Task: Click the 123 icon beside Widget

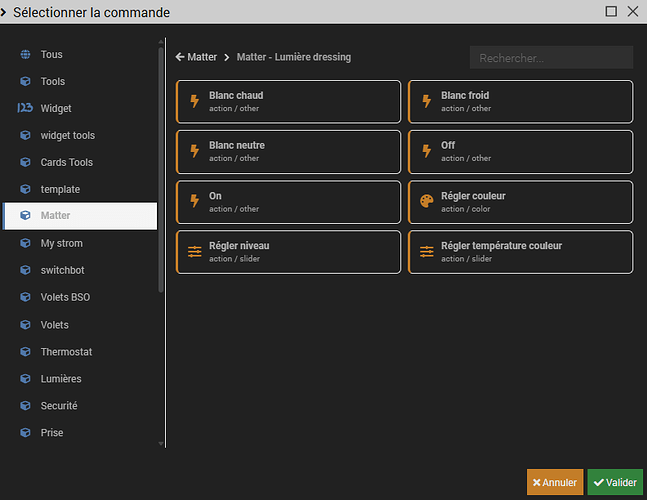Action: click(25, 108)
